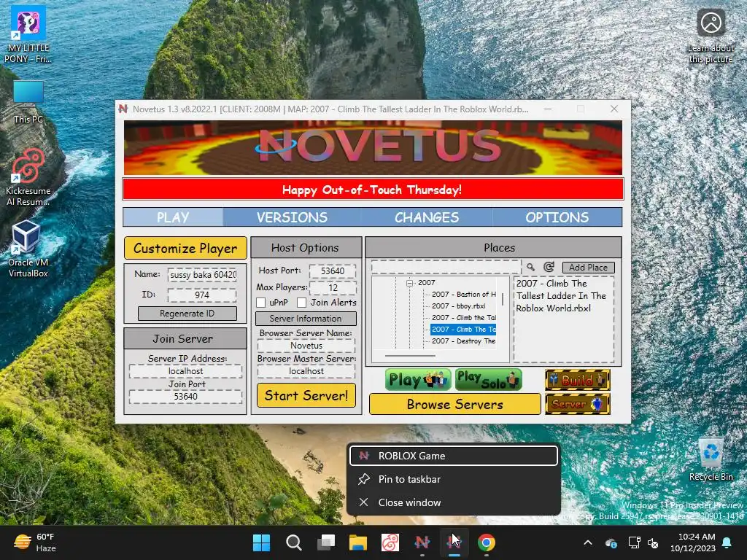Choose Close window from jump list
Screen dimensions: 747x560
(454, 502)
